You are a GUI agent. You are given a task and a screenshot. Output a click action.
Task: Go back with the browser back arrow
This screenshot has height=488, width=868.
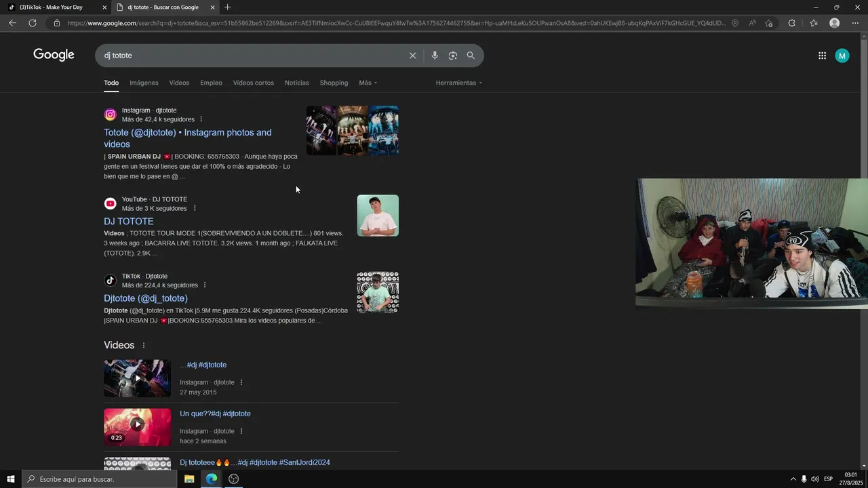(x=12, y=23)
